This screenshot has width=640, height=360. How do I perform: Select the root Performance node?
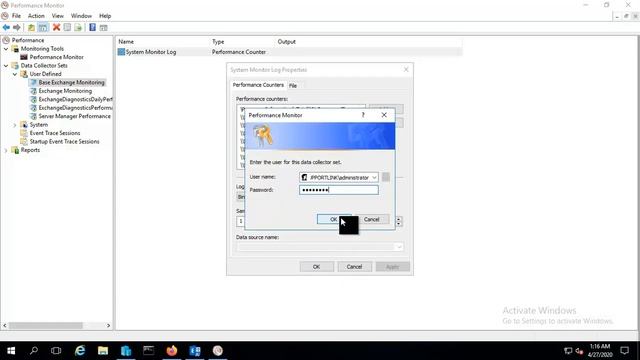click(28, 40)
